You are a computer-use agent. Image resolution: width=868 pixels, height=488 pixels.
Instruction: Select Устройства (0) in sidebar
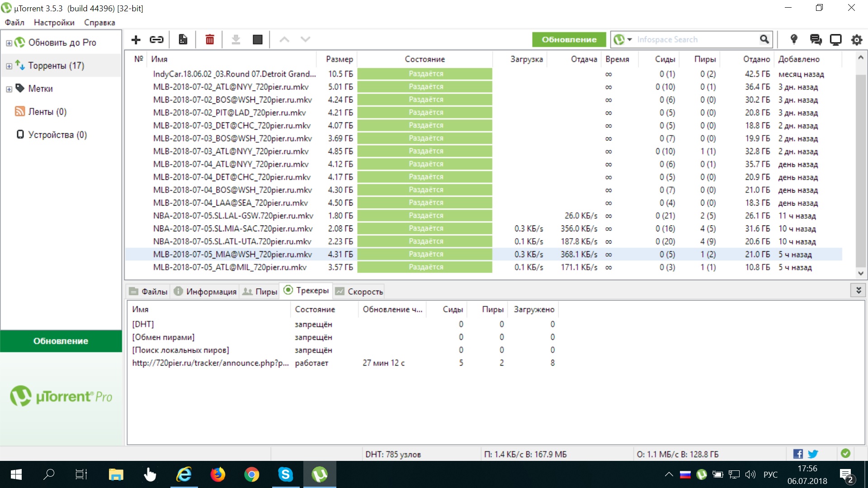[51, 135]
